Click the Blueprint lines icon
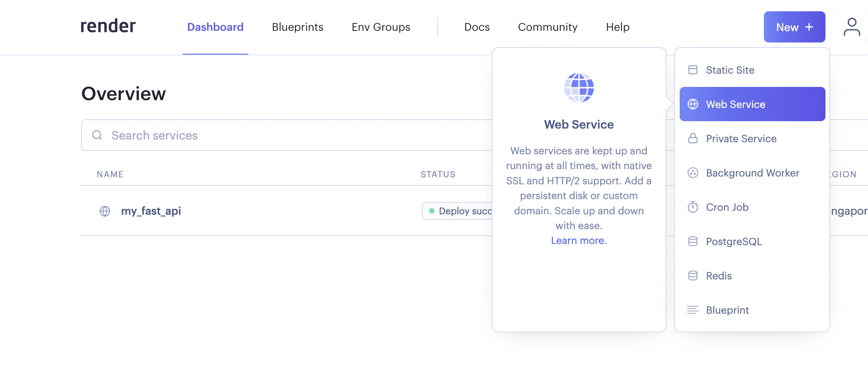The image size is (868, 378). tap(693, 310)
